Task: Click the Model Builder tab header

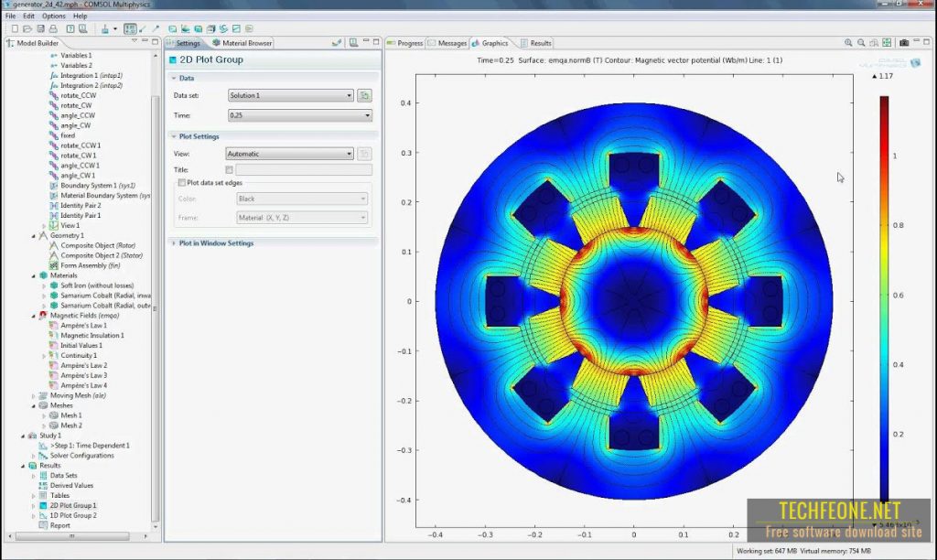Action: (x=34, y=43)
